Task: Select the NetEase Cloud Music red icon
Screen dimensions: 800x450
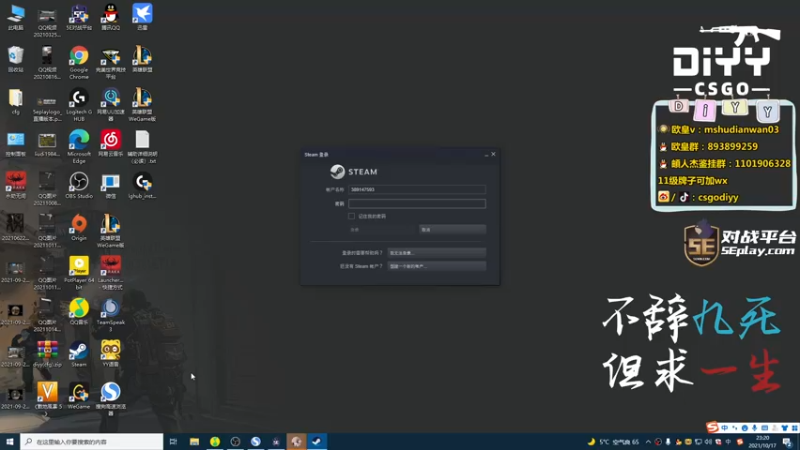Action: pyautogui.click(x=110, y=143)
